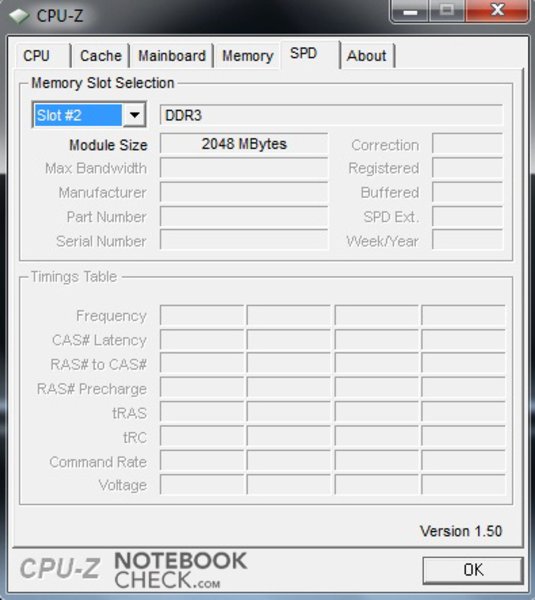Close the CPU-Z window

pyautogui.click(x=497, y=10)
